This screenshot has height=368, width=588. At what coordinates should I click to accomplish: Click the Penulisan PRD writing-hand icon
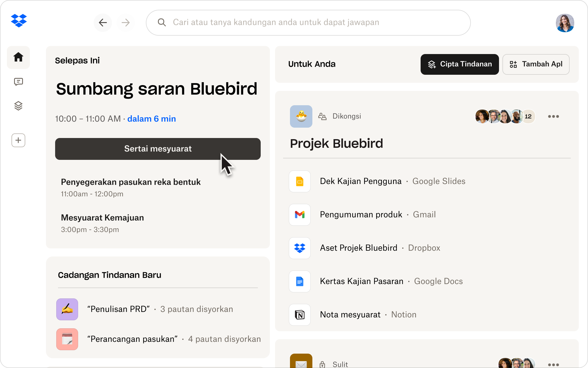coord(67,309)
